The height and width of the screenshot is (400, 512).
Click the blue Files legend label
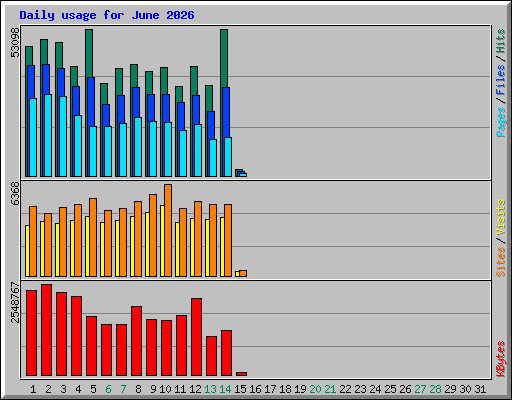(500, 80)
